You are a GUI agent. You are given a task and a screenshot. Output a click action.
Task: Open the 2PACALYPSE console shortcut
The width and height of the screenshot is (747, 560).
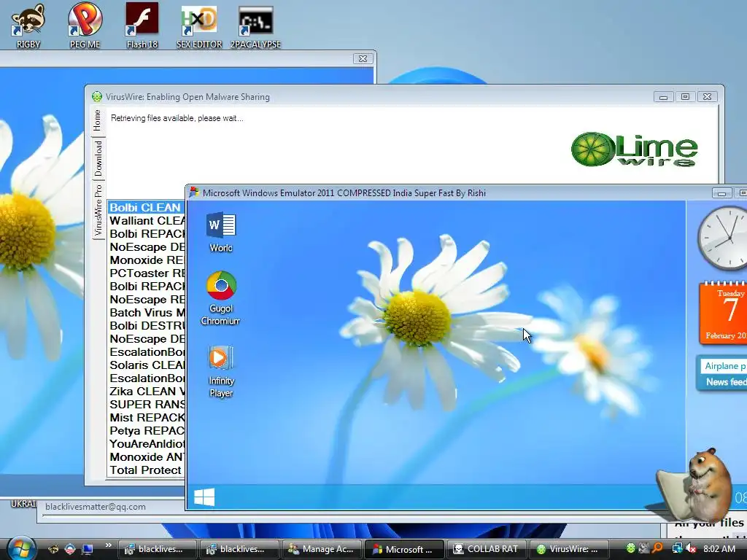pos(255,26)
